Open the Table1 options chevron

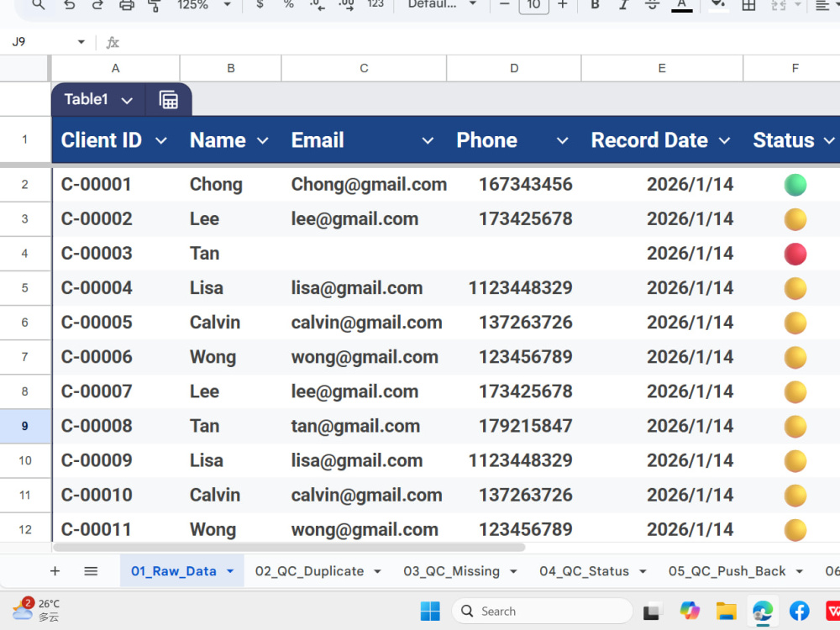click(x=127, y=100)
